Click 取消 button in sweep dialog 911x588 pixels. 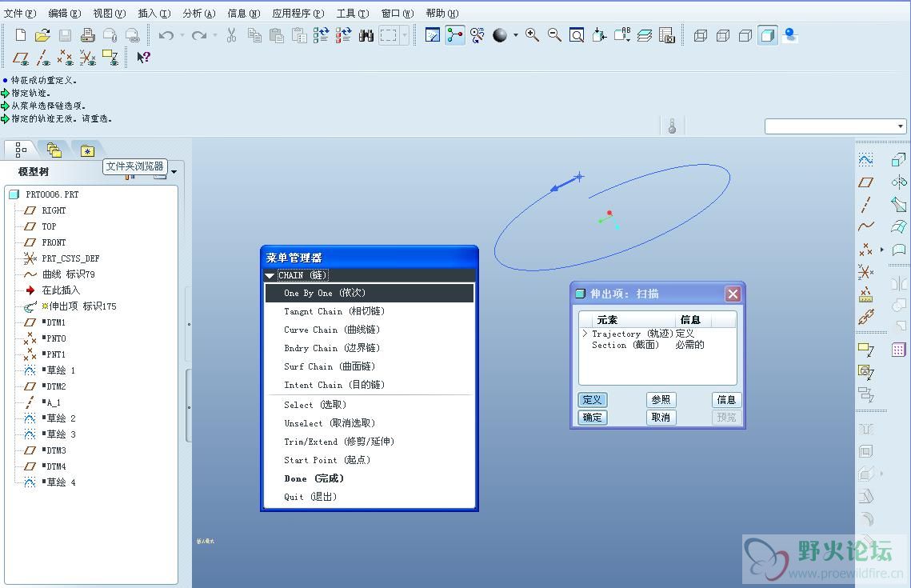(x=661, y=417)
